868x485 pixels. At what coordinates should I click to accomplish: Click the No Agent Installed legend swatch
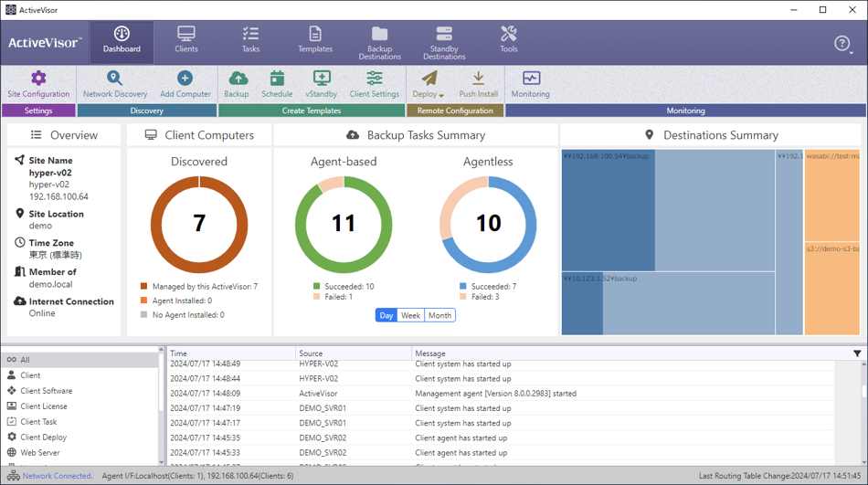point(144,314)
